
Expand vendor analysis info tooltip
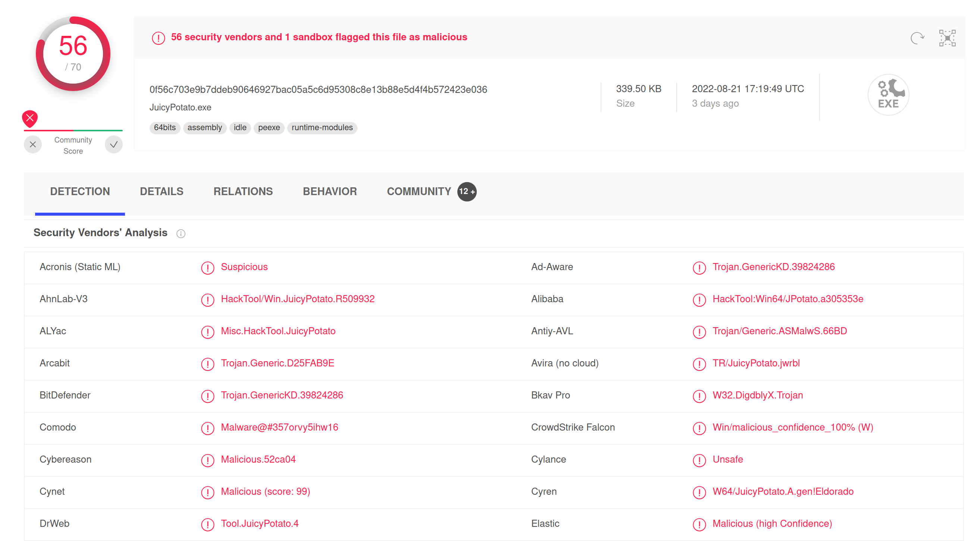[x=180, y=232]
